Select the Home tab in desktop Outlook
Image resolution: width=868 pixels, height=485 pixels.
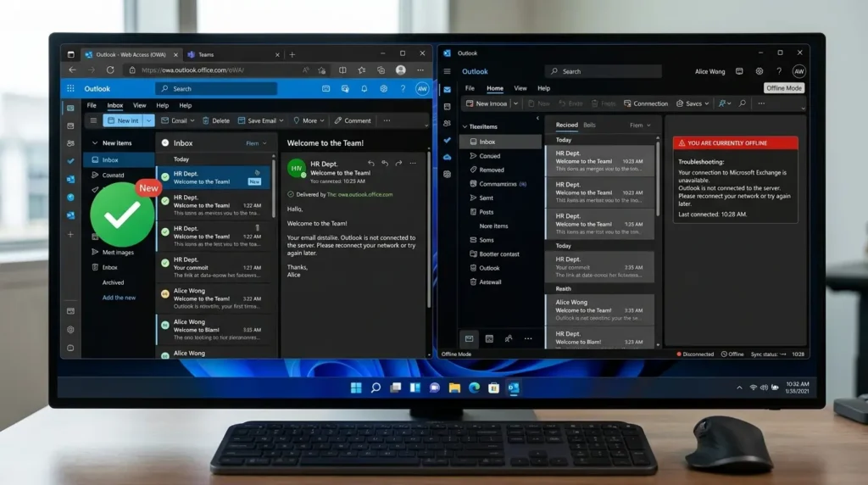pos(495,88)
